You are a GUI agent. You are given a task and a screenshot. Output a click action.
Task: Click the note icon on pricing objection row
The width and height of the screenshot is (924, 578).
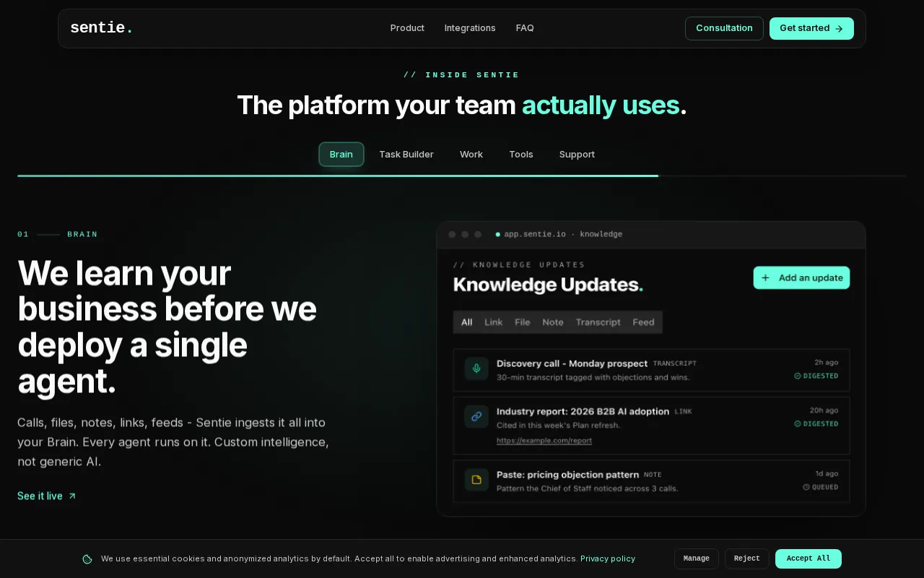pos(476,480)
